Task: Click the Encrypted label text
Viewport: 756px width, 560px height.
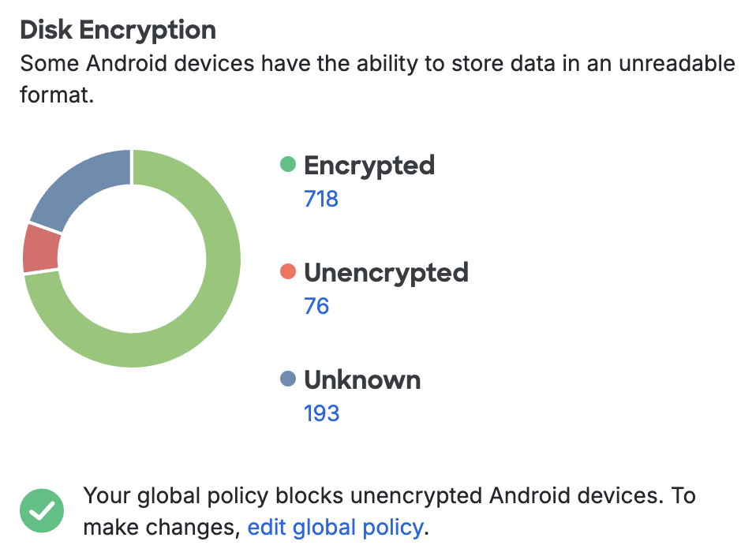Action: [369, 166]
